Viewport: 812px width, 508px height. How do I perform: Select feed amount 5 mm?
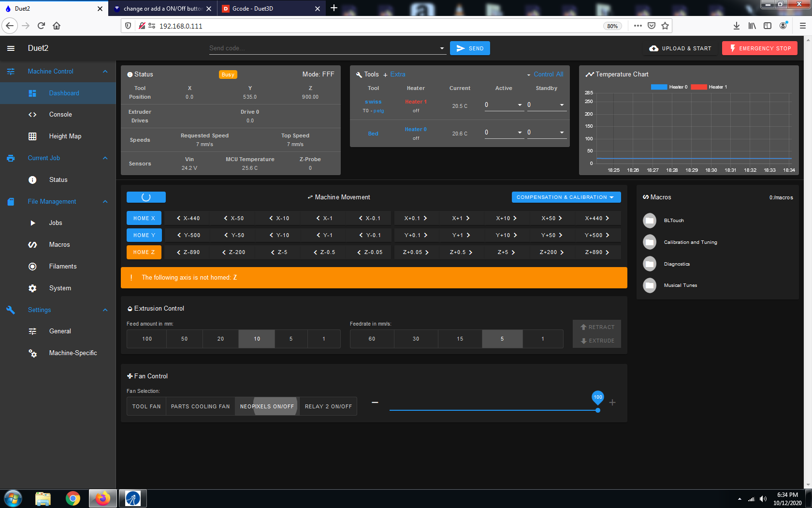coord(291,339)
